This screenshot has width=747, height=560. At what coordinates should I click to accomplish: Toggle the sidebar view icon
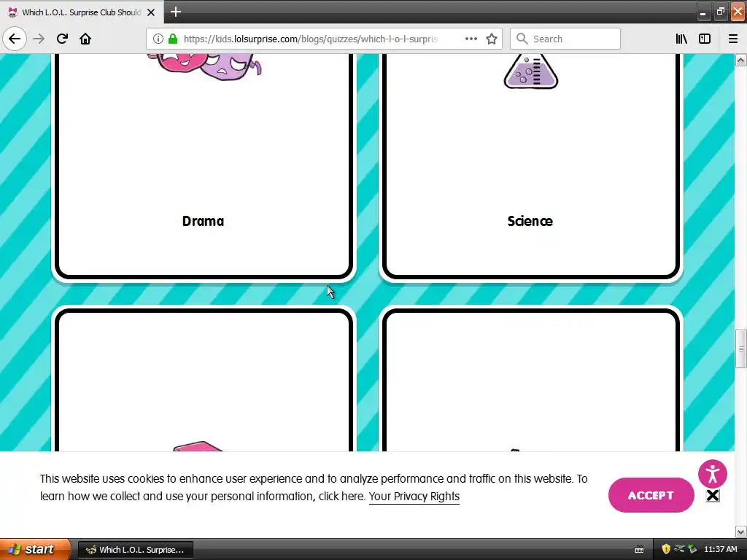705,39
